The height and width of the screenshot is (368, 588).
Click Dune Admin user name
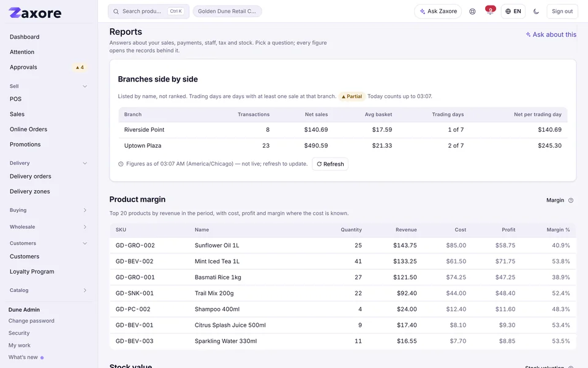pyautogui.click(x=24, y=310)
